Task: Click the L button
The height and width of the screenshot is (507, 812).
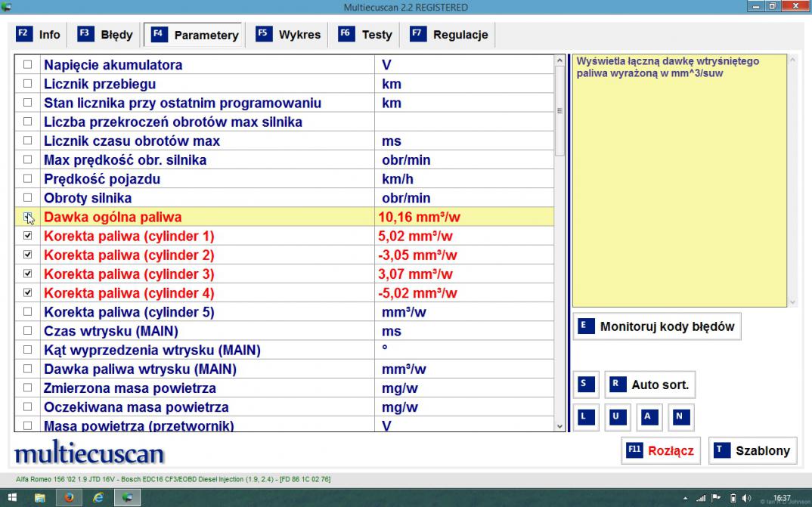Action: (586, 418)
